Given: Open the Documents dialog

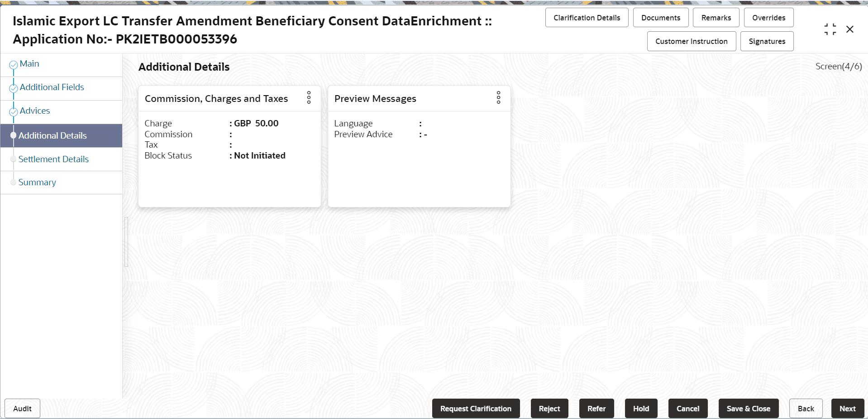Looking at the screenshot, I should 660,17.
